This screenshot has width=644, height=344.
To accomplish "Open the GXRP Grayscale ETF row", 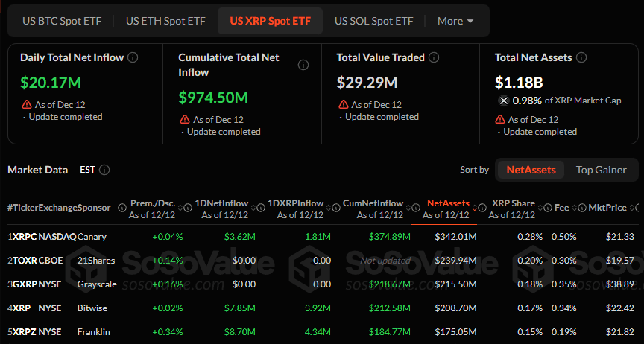I will pos(322,284).
